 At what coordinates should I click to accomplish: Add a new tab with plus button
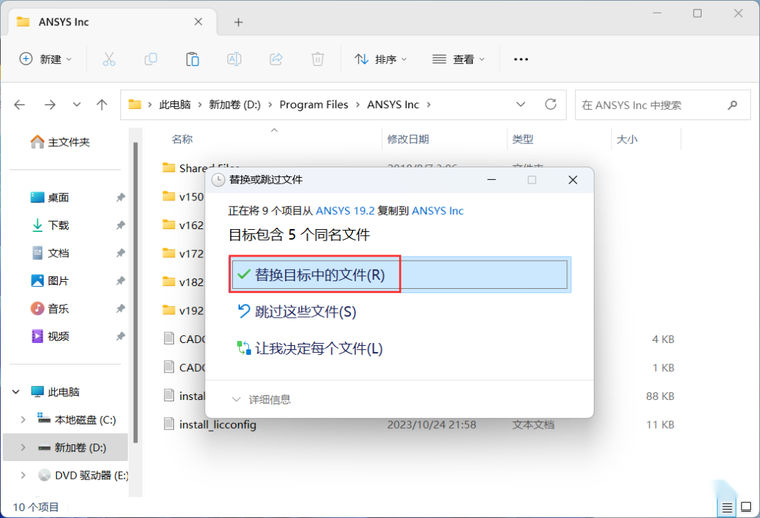[238, 22]
